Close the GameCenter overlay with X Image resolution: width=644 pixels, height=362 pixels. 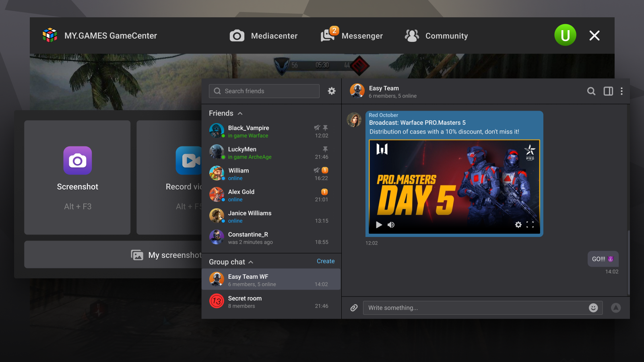[594, 36]
